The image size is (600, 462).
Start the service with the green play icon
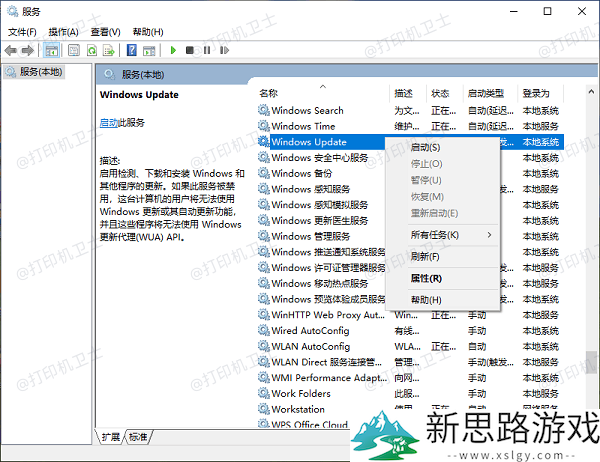click(x=173, y=50)
